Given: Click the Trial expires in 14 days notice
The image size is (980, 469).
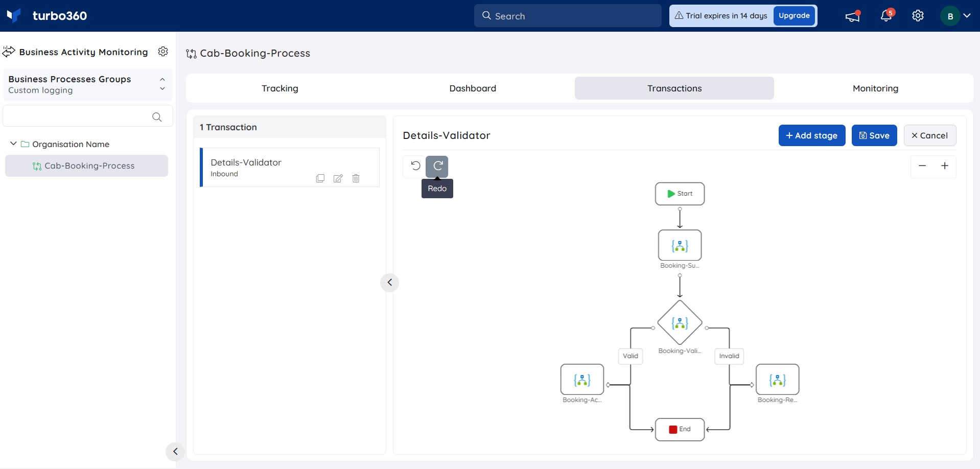Looking at the screenshot, I should tap(721, 16).
